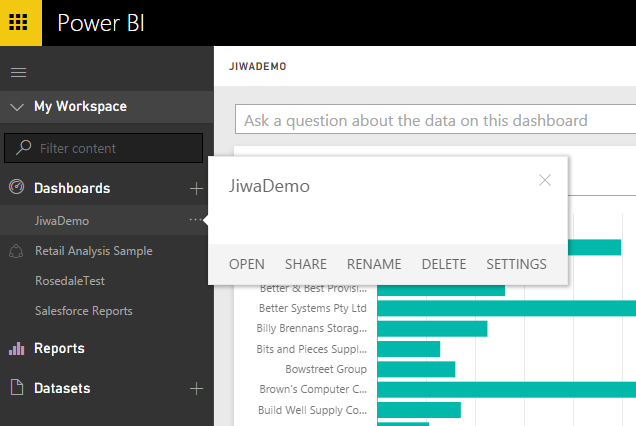Close the JiwaDemo popup
This screenshot has width=636, height=426.
pos(545,180)
